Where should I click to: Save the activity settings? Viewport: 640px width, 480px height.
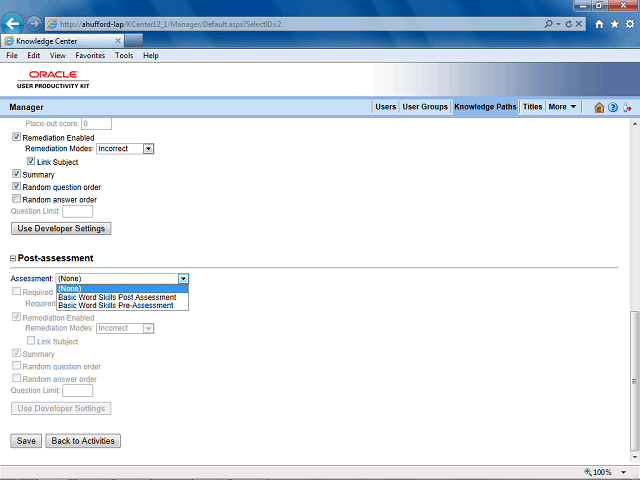26,441
